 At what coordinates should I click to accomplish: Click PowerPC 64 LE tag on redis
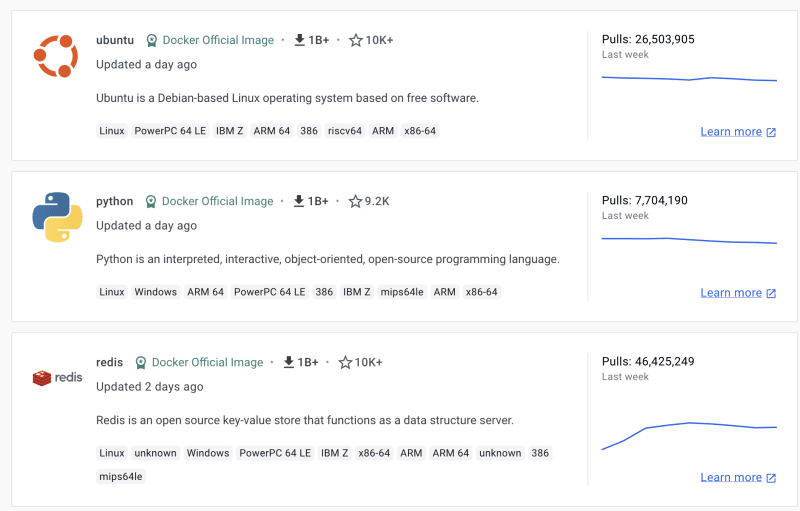coord(275,453)
